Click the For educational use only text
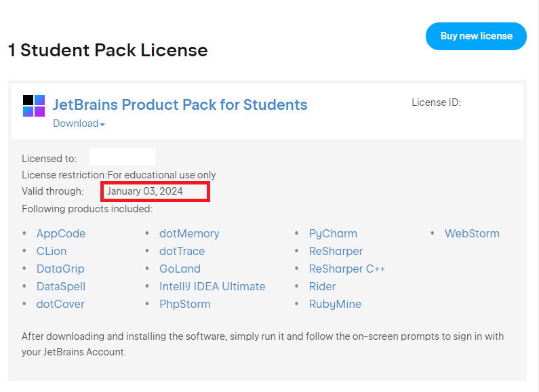The image size is (539, 392). pos(161,175)
